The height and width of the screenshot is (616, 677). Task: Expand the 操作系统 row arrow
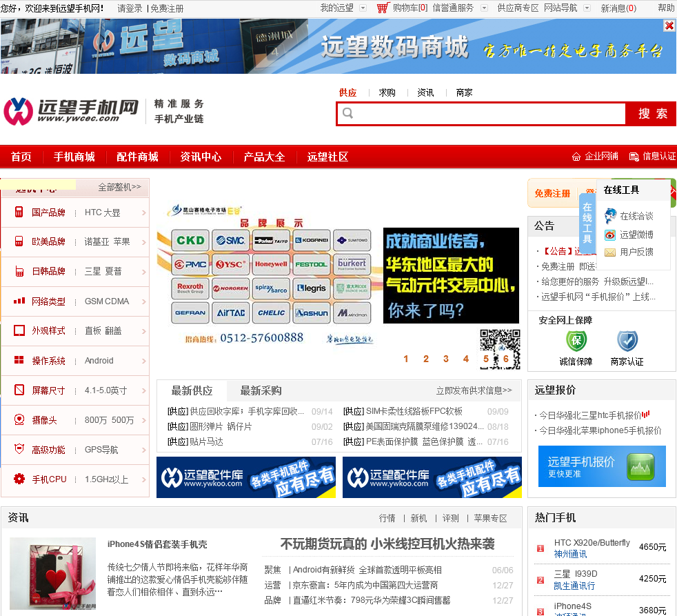(x=144, y=361)
